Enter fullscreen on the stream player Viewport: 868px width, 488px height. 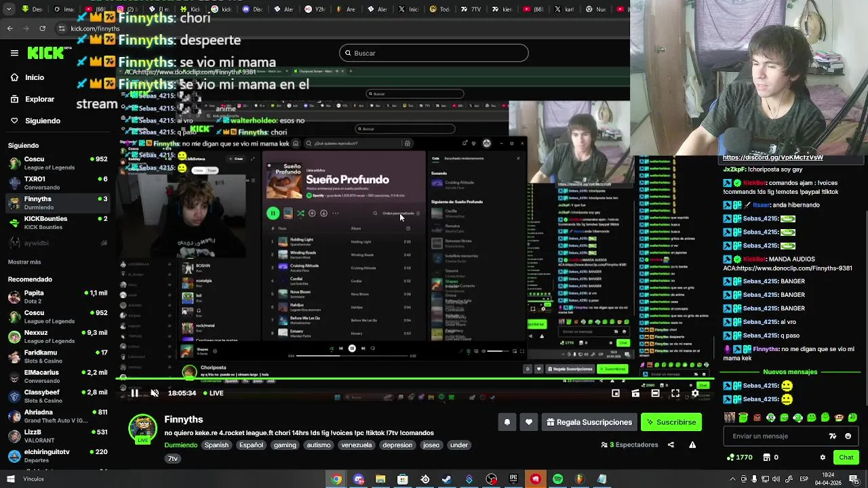675,393
